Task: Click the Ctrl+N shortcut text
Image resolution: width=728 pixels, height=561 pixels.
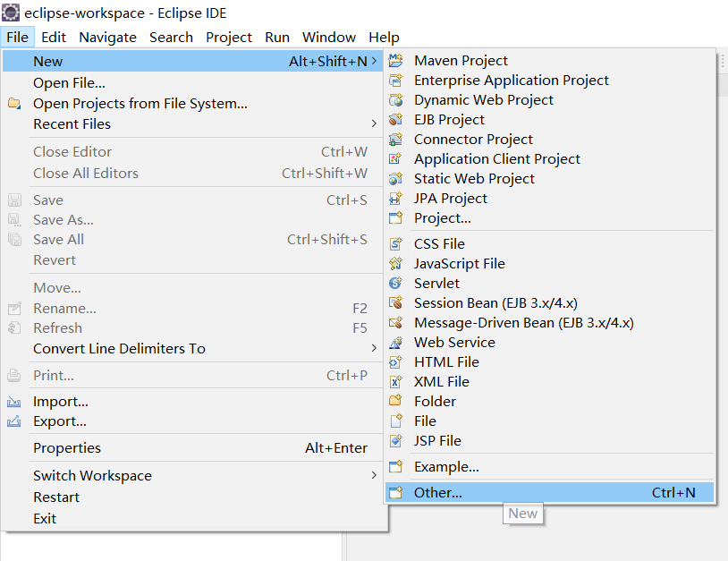Action: [673, 492]
